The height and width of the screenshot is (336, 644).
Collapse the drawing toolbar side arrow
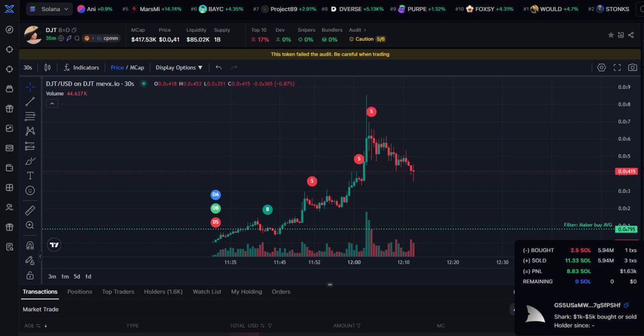pos(40,257)
